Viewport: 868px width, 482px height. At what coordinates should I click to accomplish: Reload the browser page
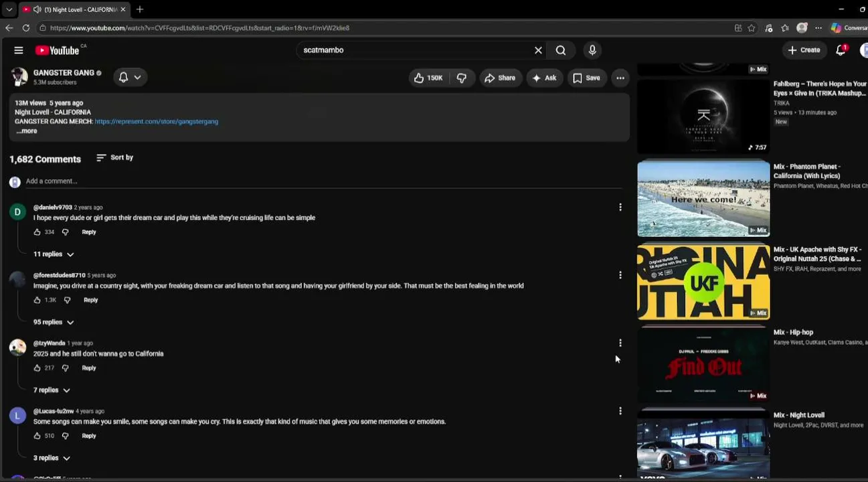pos(26,28)
